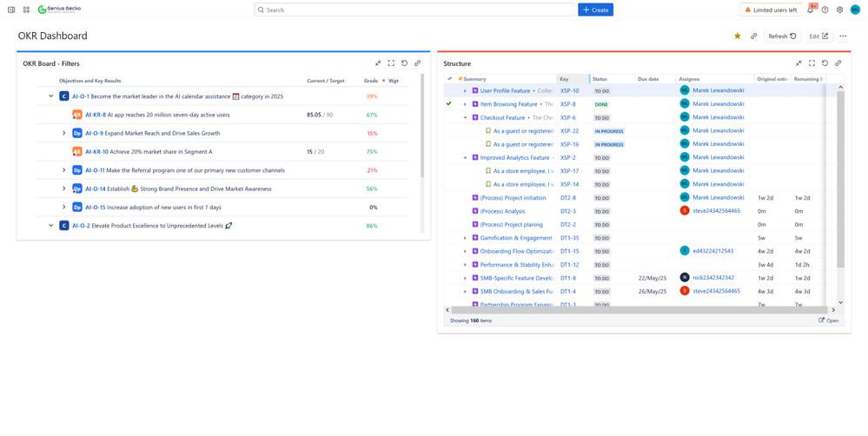Refresh the Structure gadget
Viewport: 868px width, 436px height.
[x=825, y=63]
